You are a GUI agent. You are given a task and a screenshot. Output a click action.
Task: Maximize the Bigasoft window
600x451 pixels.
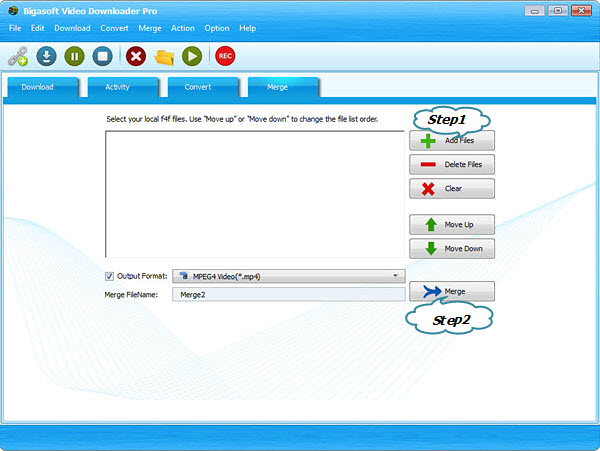coord(558,11)
